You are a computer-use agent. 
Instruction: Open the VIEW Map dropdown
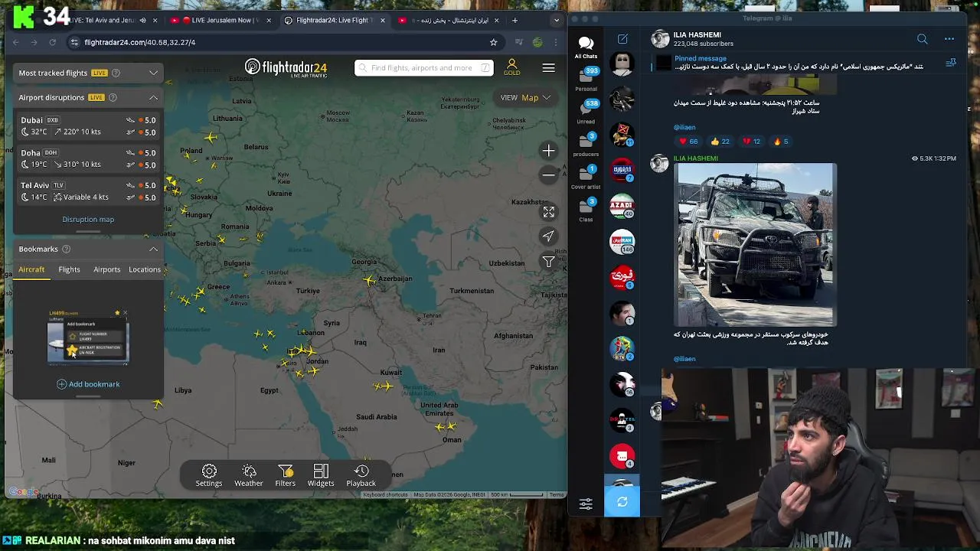tap(525, 97)
